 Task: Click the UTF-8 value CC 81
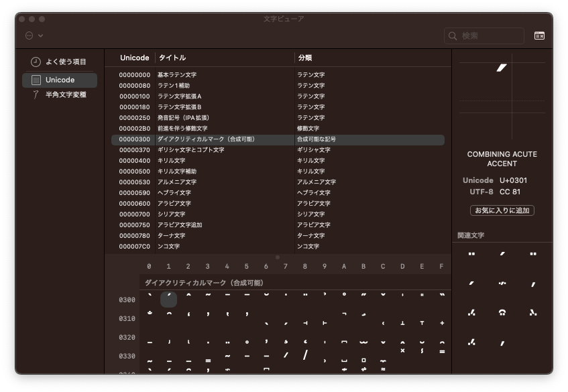tap(510, 192)
